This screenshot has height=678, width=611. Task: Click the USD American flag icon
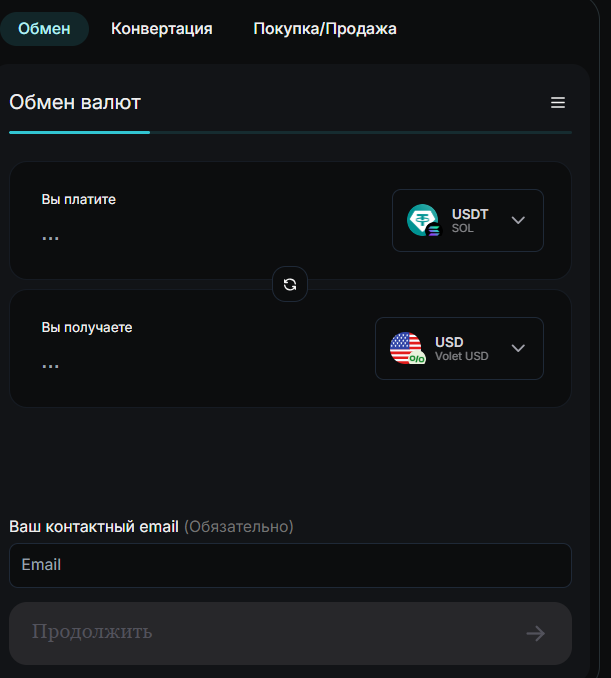406,348
